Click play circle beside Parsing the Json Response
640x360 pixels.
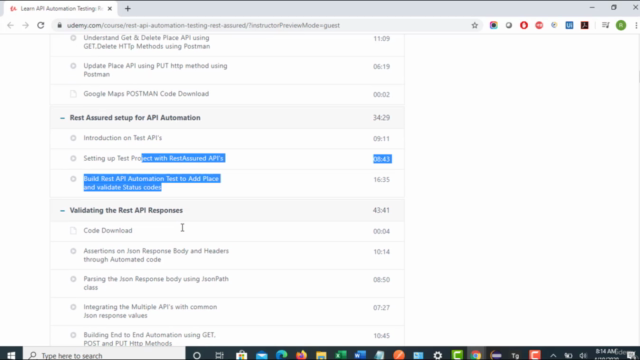click(x=73, y=279)
